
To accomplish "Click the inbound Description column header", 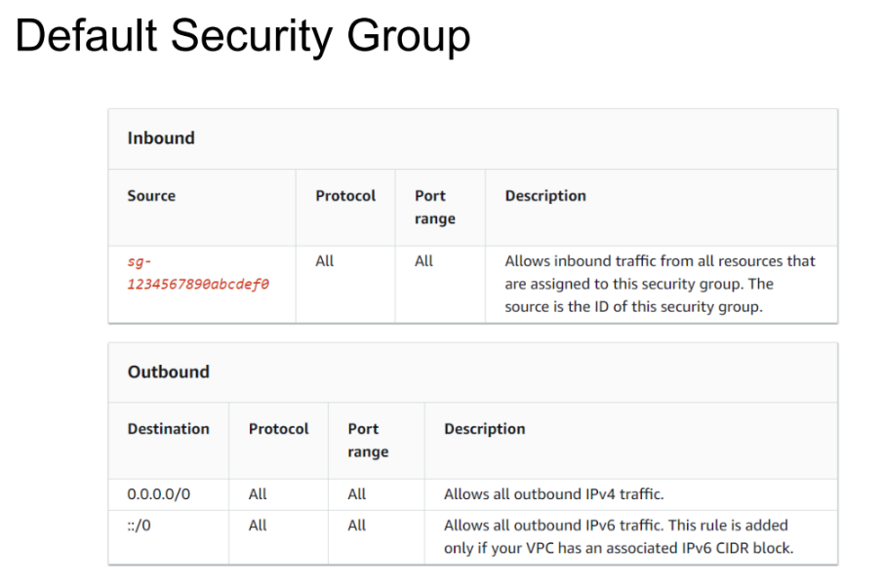I will pyautogui.click(x=545, y=196).
